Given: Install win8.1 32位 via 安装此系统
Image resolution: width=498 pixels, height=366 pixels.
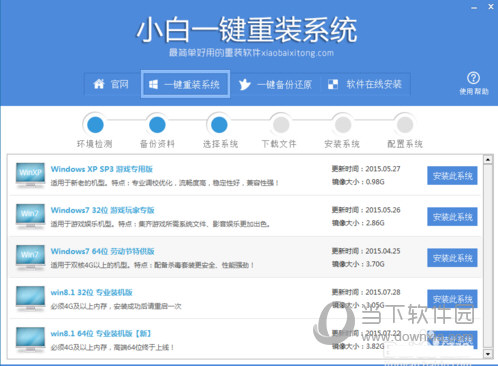Looking at the screenshot, I should (x=452, y=299).
